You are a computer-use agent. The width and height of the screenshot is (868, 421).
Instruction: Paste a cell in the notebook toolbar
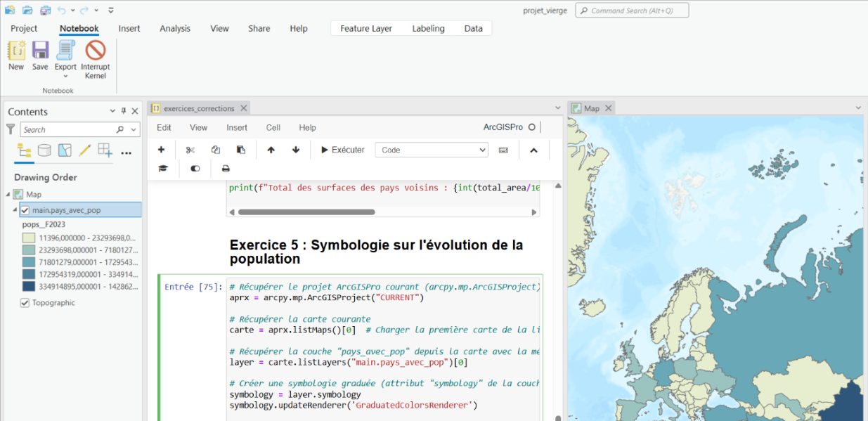(x=240, y=150)
